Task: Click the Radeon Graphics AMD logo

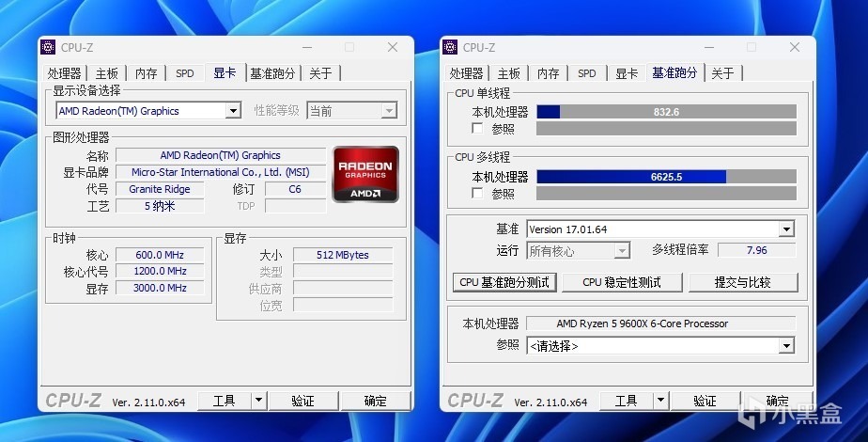Action: click(365, 175)
